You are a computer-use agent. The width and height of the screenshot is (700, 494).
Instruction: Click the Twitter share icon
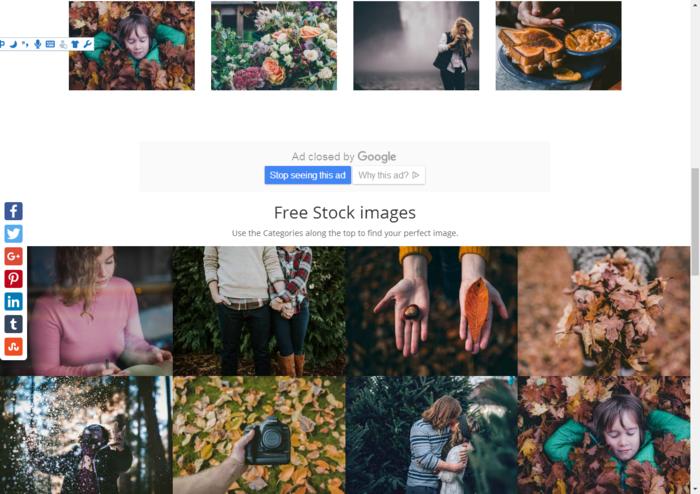click(x=13, y=233)
